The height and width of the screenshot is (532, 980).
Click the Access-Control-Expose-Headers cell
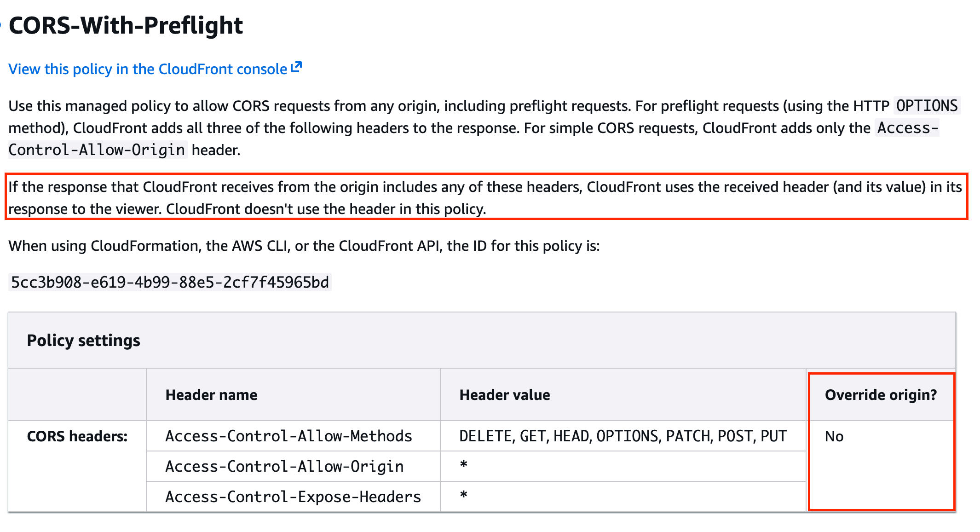pos(293,497)
